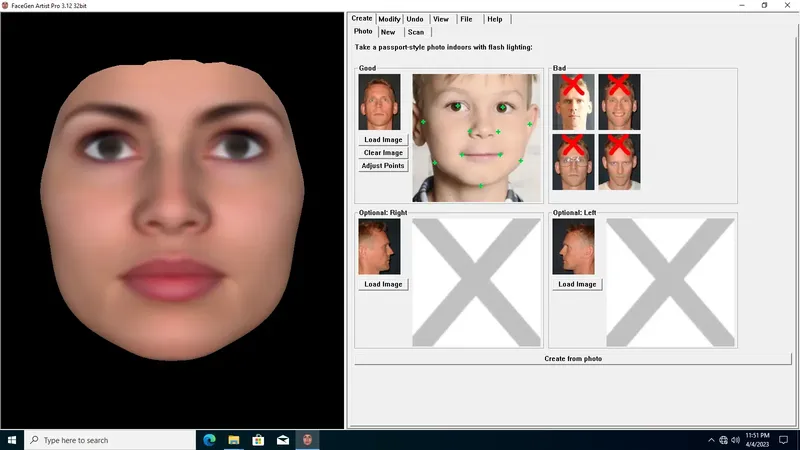This screenshot has height=450, width=800.
Task: Open Microsoft Store from the taskbar
Action: tap(258, 440)
